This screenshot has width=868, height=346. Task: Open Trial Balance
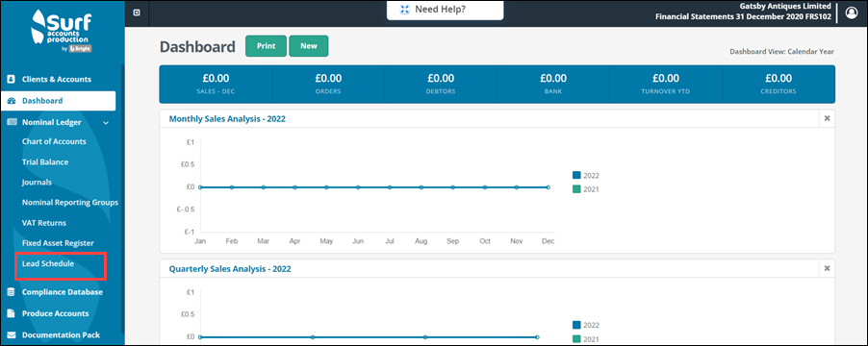coord(45,162)
